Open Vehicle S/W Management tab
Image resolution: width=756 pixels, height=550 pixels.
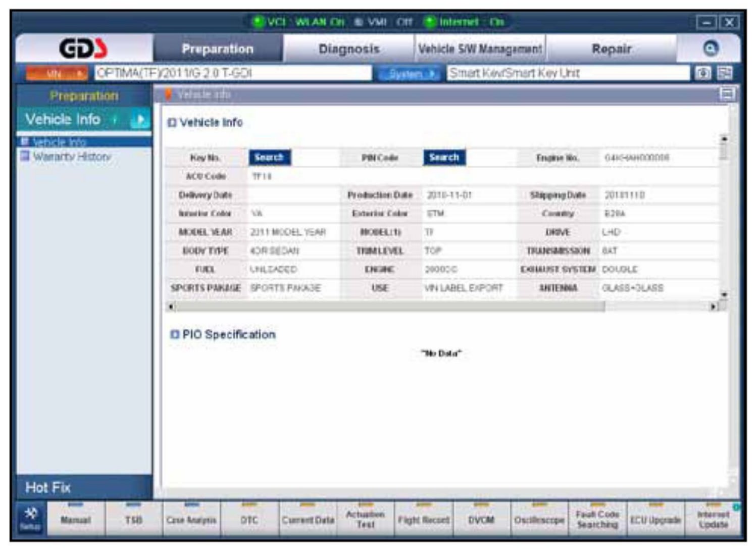[480, 49]
